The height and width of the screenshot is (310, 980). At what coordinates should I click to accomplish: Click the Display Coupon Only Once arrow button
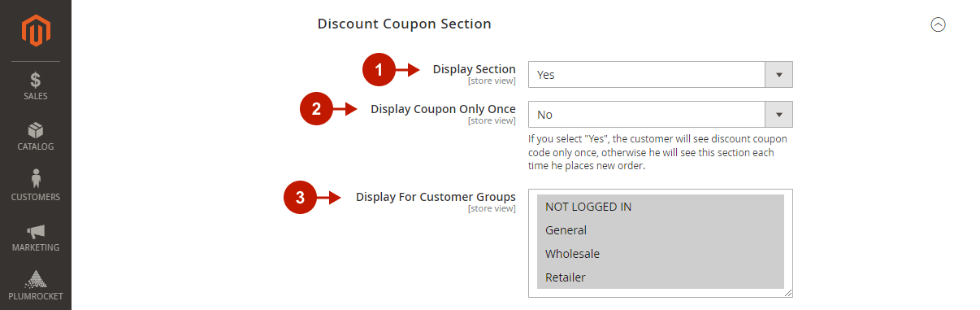pos(778,114)
